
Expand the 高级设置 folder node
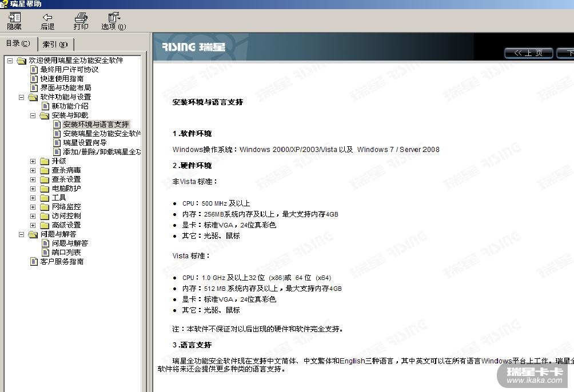[33, 226]
